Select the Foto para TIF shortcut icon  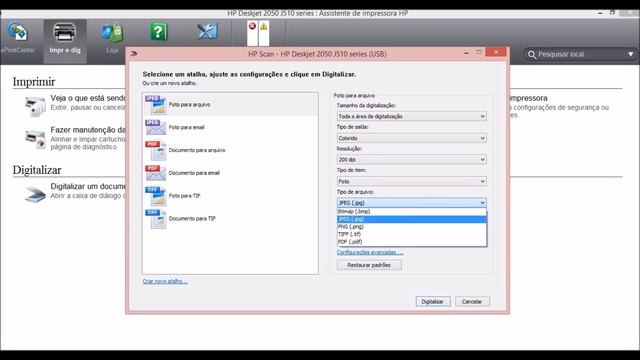[155, 196]
